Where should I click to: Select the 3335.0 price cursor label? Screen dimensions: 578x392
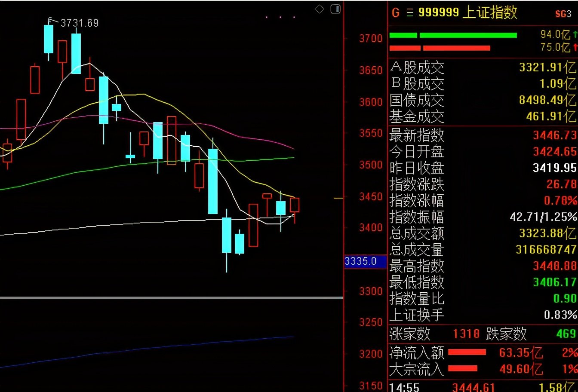pyautogui.click(x=365, y=261)
